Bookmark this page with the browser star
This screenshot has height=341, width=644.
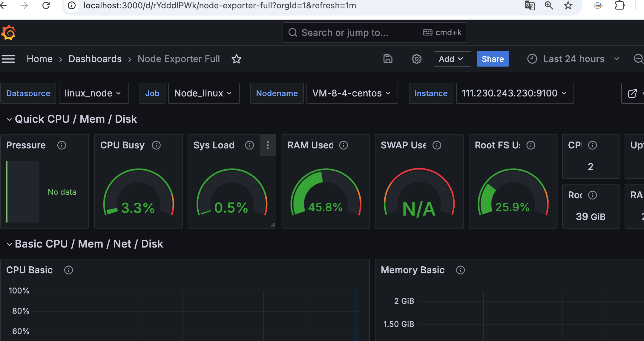(x=568, y=5)
